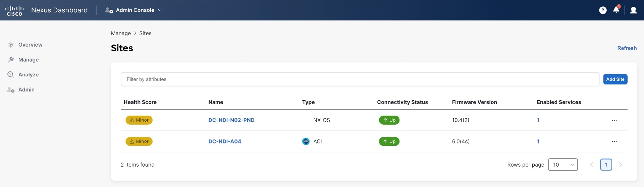644x187 pixels.
Task: Focus the Filter by attributes field
Action: (x=360, y=79)
